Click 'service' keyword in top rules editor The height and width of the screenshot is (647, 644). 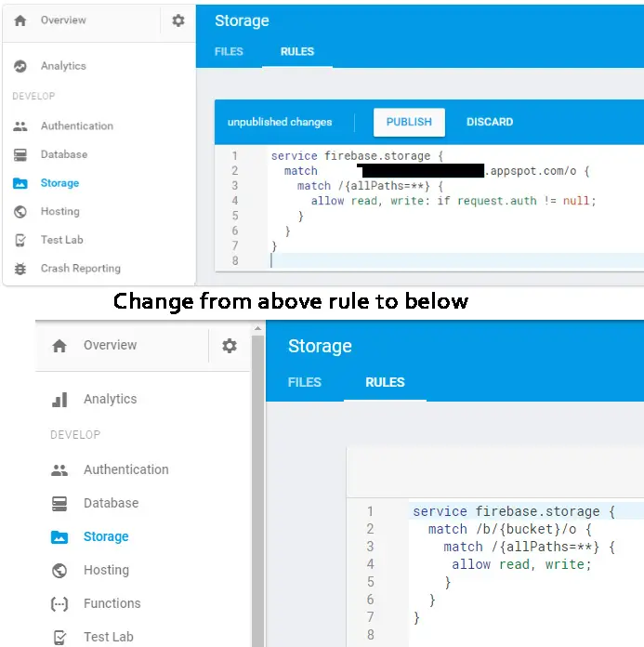[295, 156]
